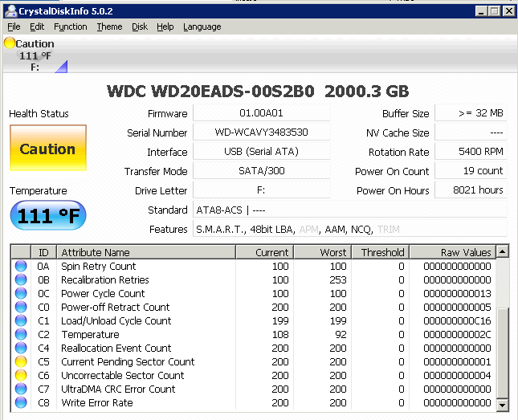Click the Power On Hours field 8021 hours
The height and width of the screenshot is (420, 518).
[x=471, y=190]
